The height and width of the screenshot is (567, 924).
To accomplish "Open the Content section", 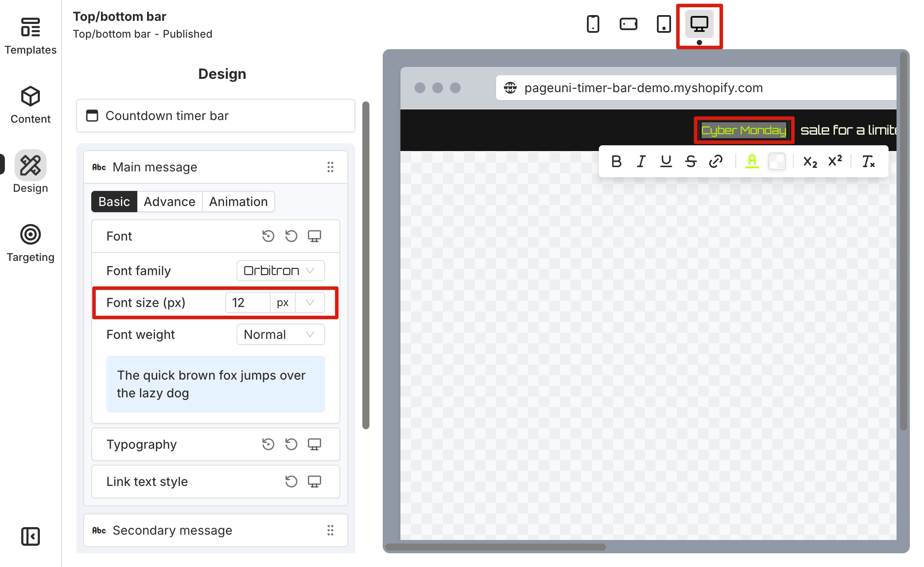I will click(31, 105).
